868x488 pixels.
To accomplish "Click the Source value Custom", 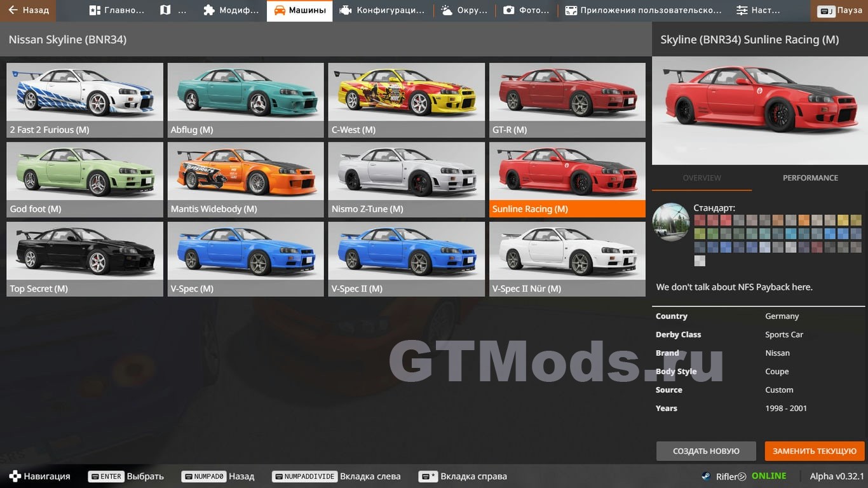I will point(779,390).
